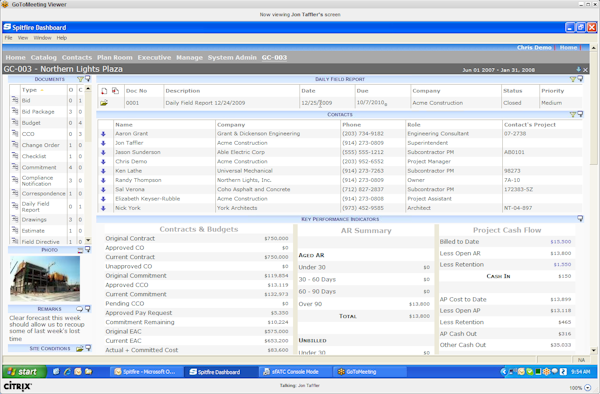Viewport: 600px width, 394px height.
Task: Click the add-from-template icon next to Doc No
Action: (115, 91)
